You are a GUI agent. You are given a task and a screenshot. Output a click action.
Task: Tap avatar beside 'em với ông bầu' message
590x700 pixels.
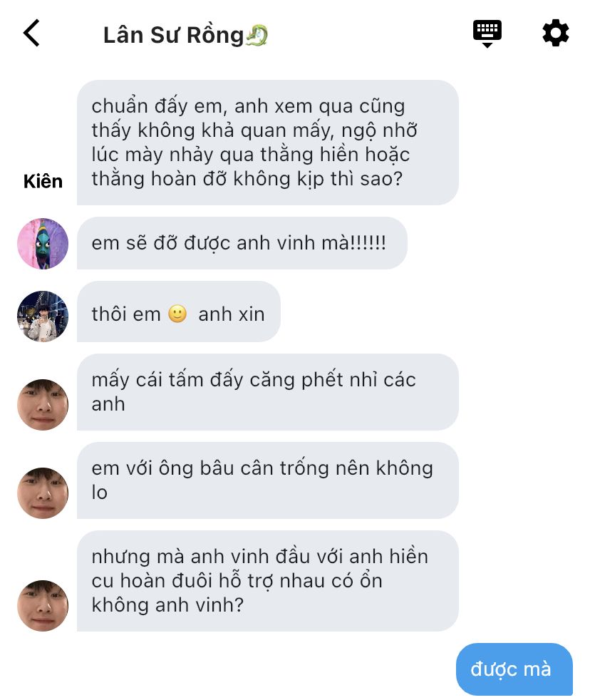(x=43, y=493)
